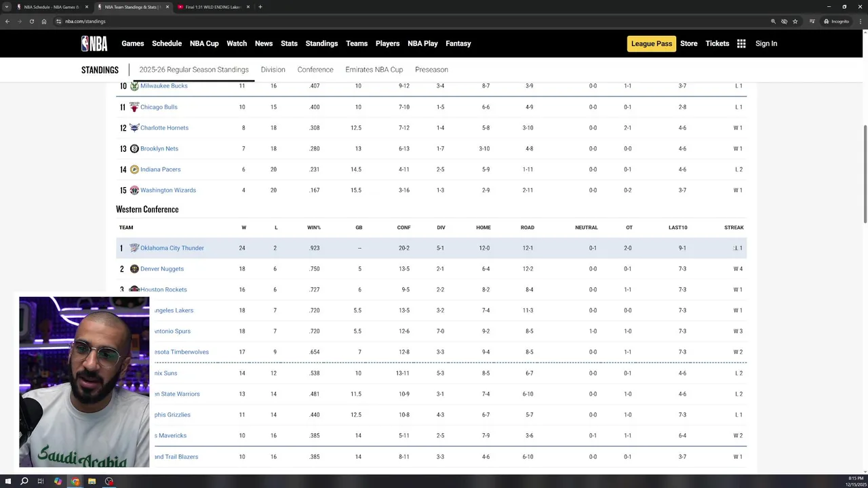Open File Explorer from the taskbar

click(92, 481)
